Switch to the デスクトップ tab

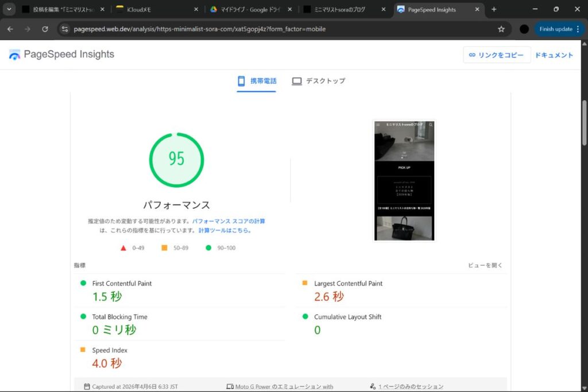click(x=319, y=81)
